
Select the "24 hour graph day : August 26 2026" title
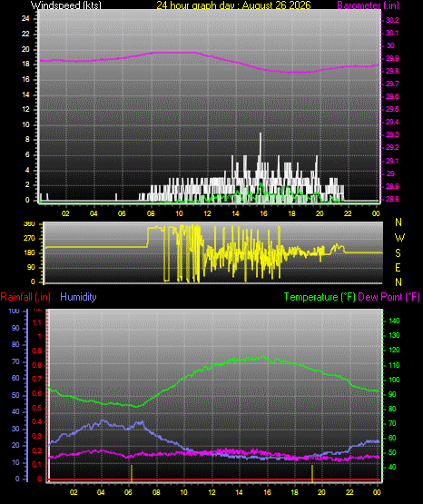(x=233, y=5)
